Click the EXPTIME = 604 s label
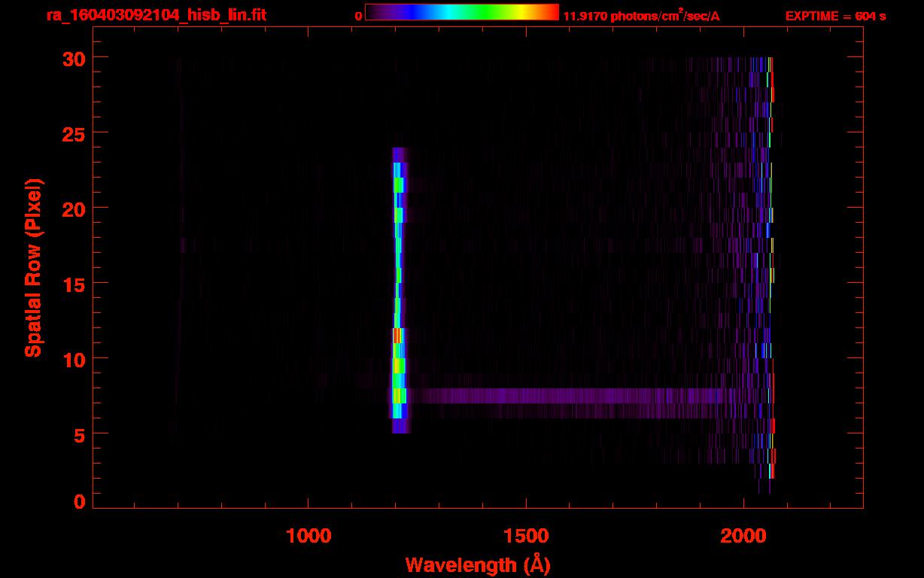924x578 pixels. (x=835, y=16)
